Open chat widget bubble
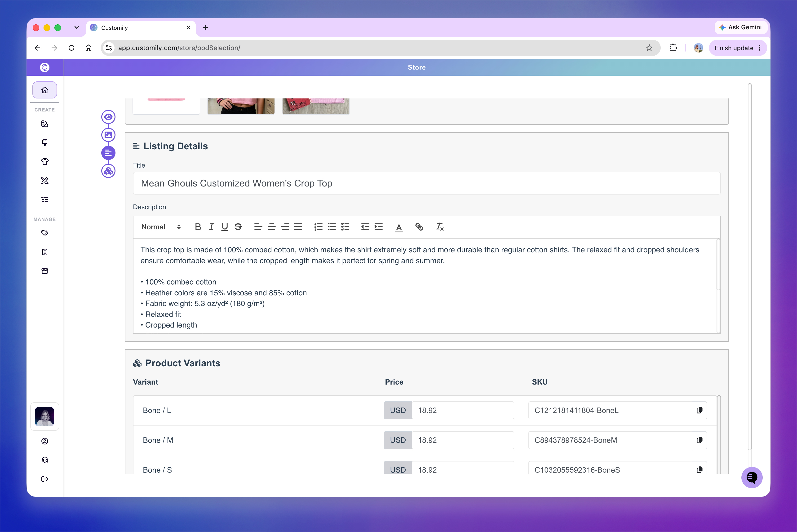The image size is (797, 532). [x=752, y=477]
